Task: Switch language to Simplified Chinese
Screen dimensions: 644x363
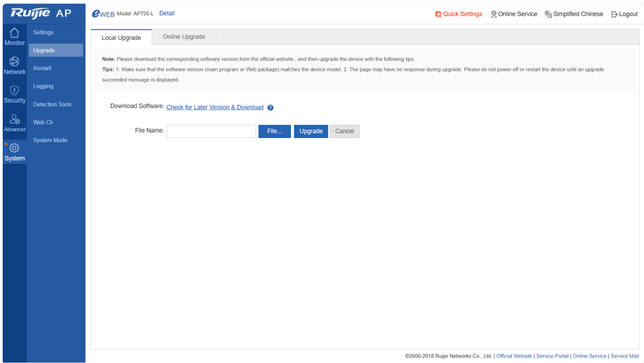Action: pyautogui.click(x=574, y=14)
